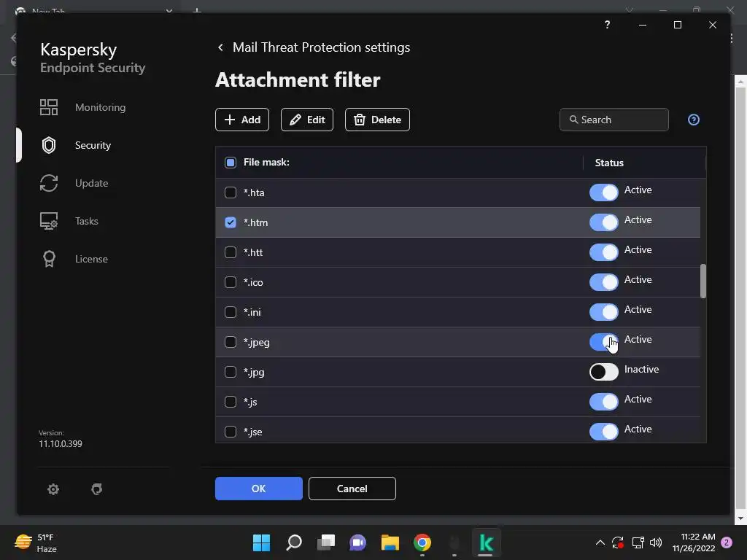Disable the *.htm status toggle

(603, 222)
